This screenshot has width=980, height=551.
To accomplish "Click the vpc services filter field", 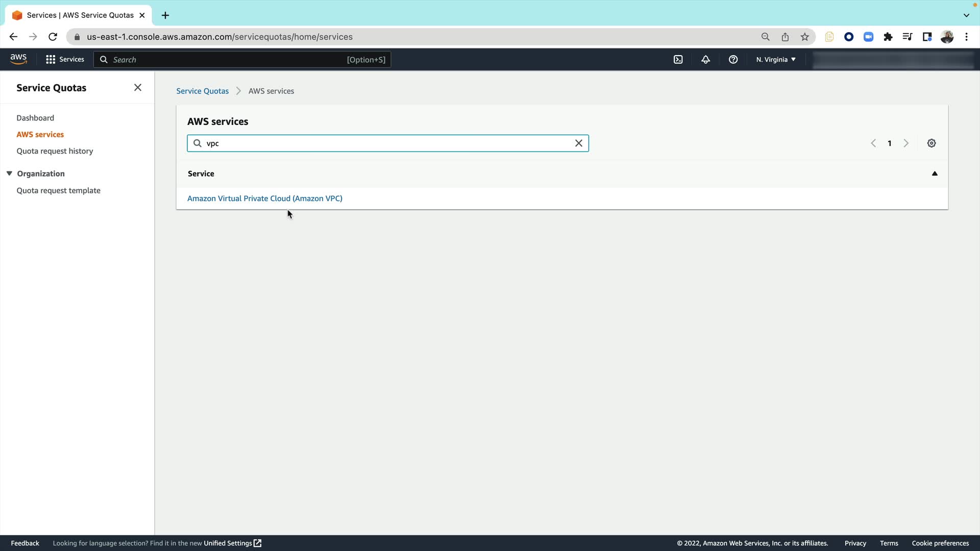I will (x=388, y=143).
